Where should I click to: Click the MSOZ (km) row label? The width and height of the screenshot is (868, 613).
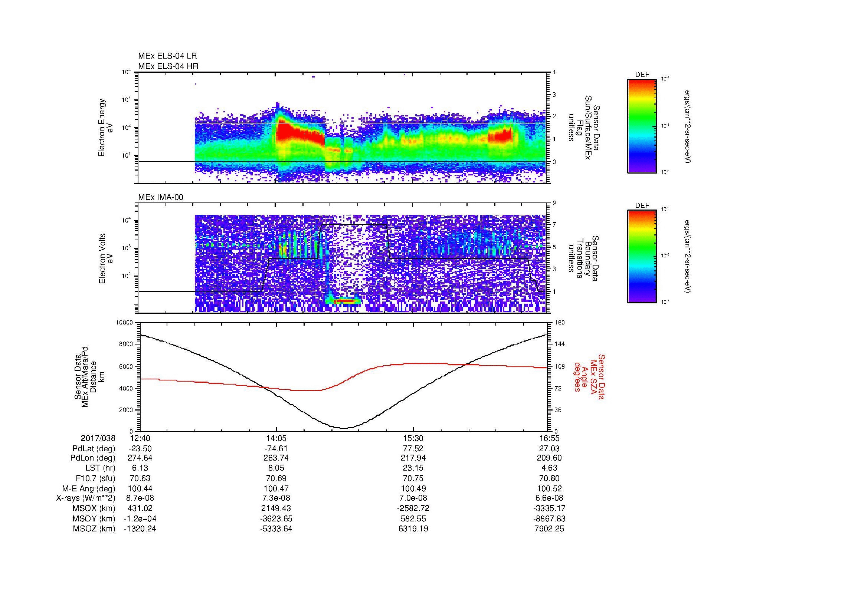tap(94, 529)
